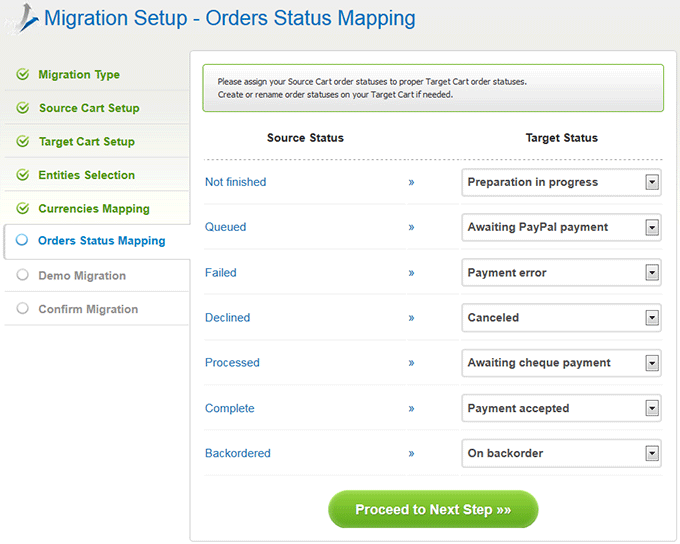Click the green checkmark icon for Migration Type

[x=23, y=74]
